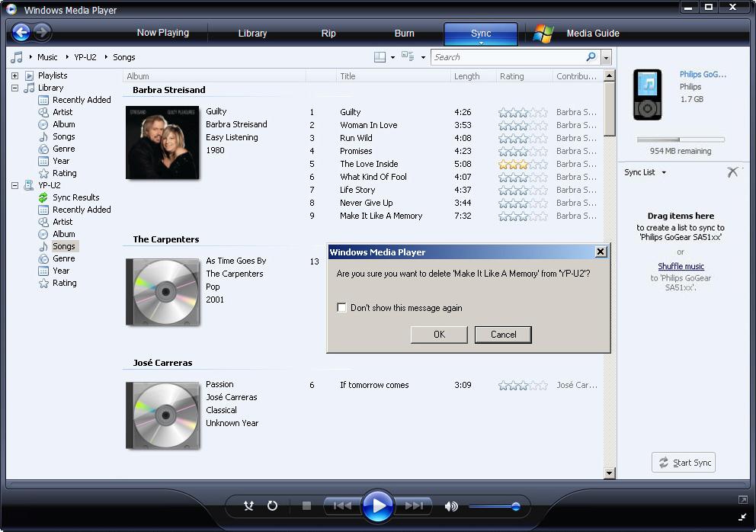Click the Back navigation arrow
Screen dimensions: 756x532
(x=21, y=32)
